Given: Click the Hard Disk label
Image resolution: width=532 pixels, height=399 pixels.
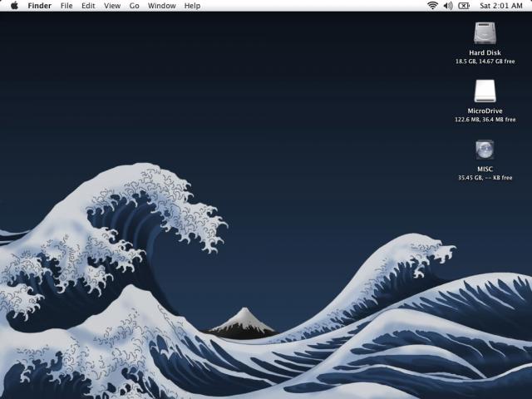Looking at the screenshot, I should point(485,52).
